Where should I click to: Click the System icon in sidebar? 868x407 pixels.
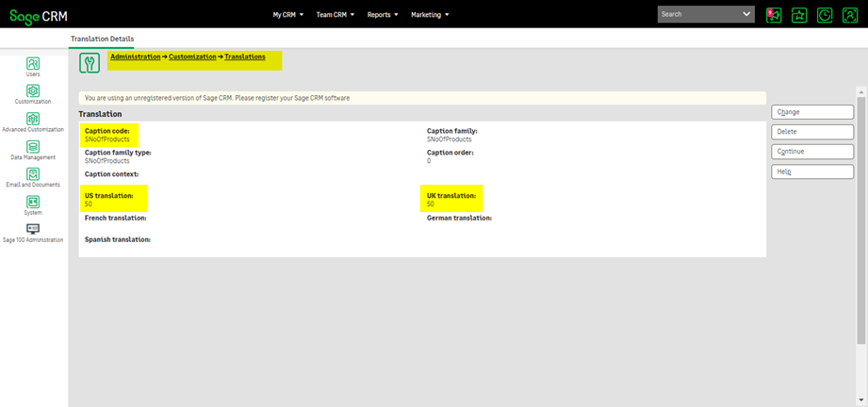pyautogui.click(x=33, y=202)
